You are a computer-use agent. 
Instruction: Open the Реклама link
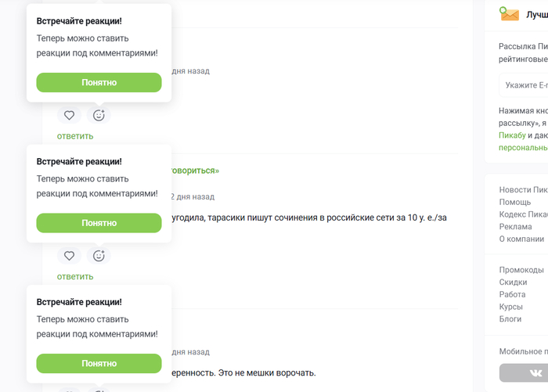click(515, 227)
